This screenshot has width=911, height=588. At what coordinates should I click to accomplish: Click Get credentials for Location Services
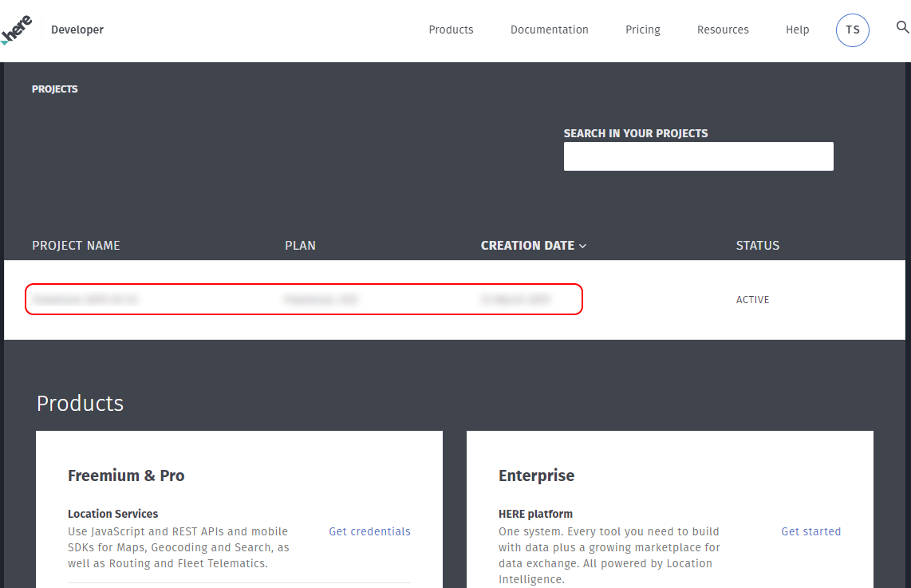369,531
